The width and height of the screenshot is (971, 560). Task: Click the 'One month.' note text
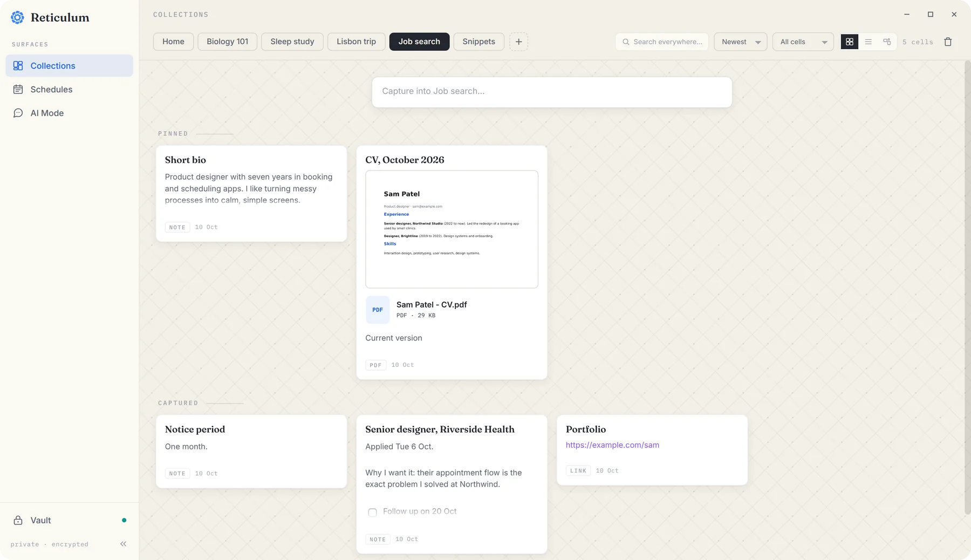(186, 447)
